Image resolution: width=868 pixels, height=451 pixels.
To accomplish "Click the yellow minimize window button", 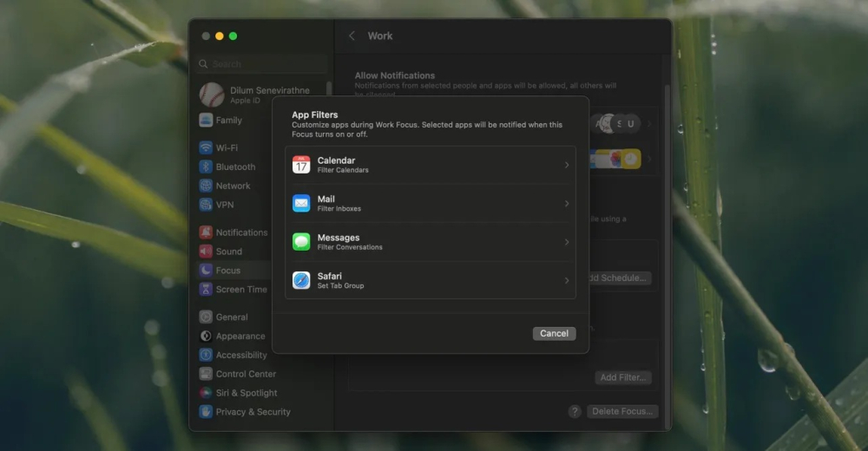I will tap(220, 36).
